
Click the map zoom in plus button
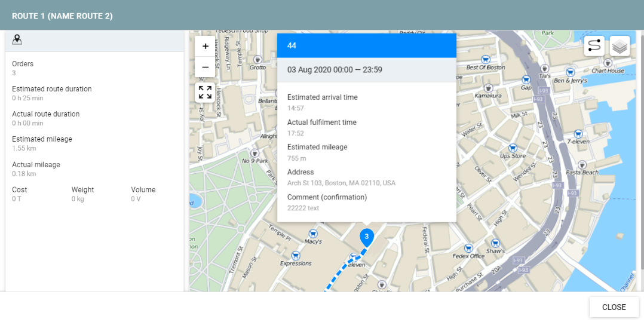click(205, 46)
